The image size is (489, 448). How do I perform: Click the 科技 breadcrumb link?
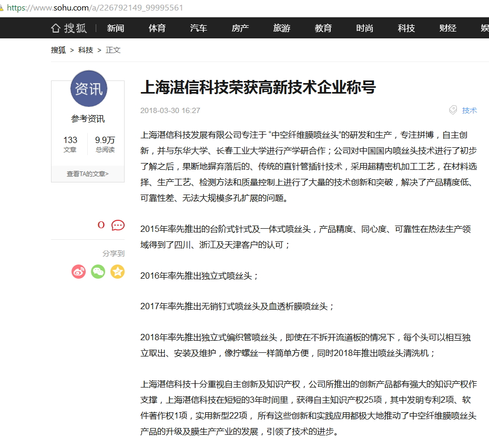pos(86,50)
